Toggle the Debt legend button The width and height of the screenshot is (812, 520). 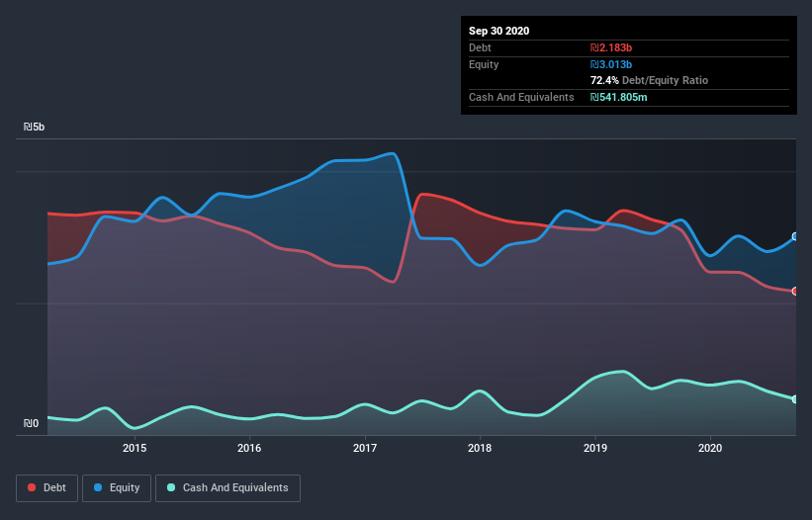46,488
